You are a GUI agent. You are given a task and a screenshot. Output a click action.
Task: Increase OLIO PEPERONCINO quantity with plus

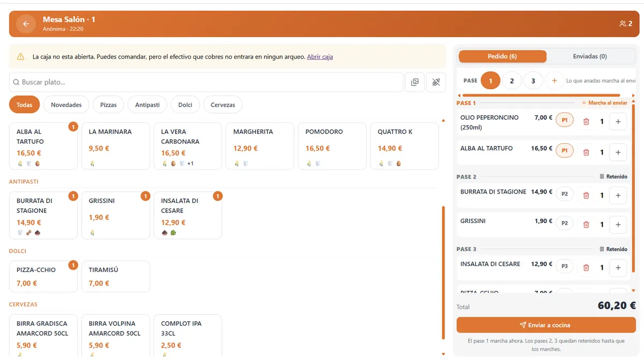coord(618,122)
